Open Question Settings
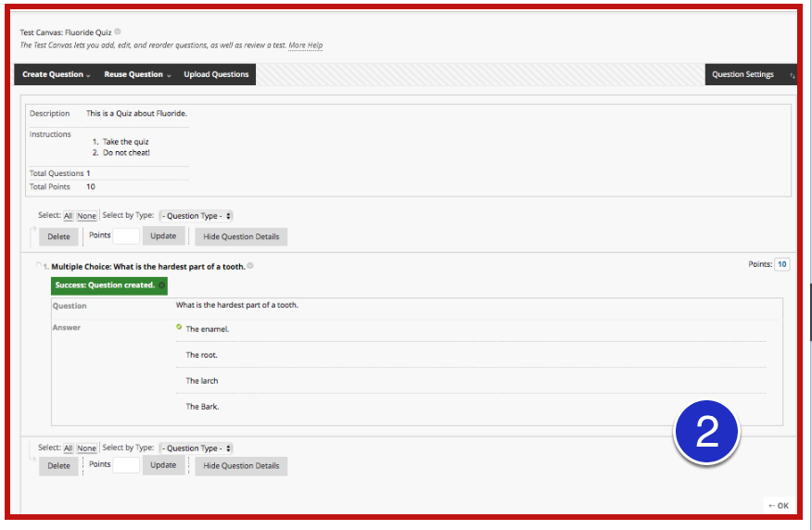The height and width of the screenshot is (530, 812). pos(742,74)
